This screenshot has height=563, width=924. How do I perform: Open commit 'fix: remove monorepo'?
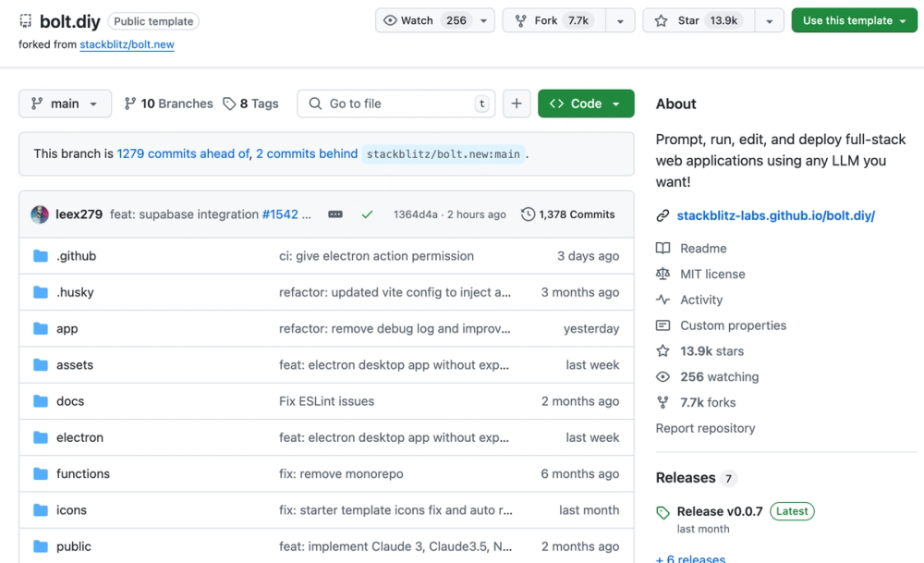(341, 474)
